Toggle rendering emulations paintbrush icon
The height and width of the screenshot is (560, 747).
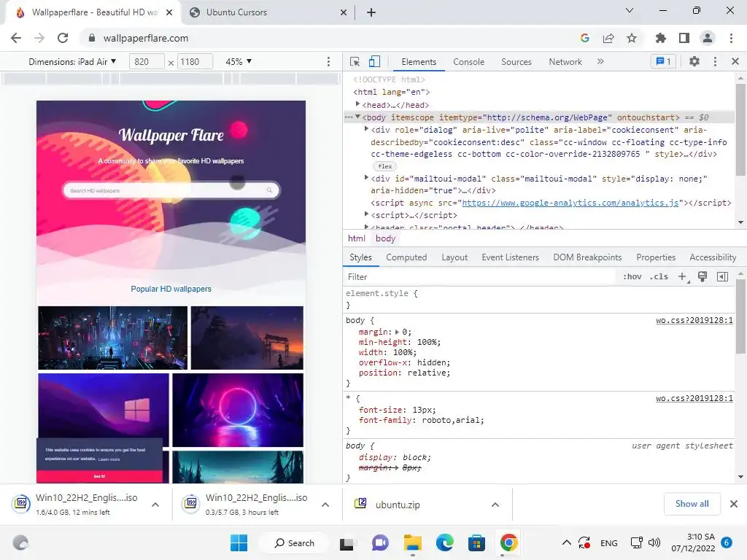[x=703, y=276]
